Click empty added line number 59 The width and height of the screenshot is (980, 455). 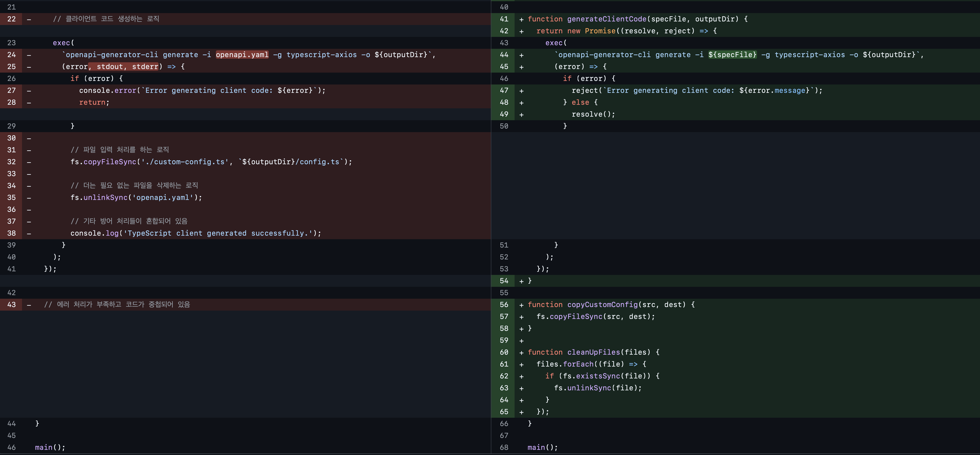point(504,340)
